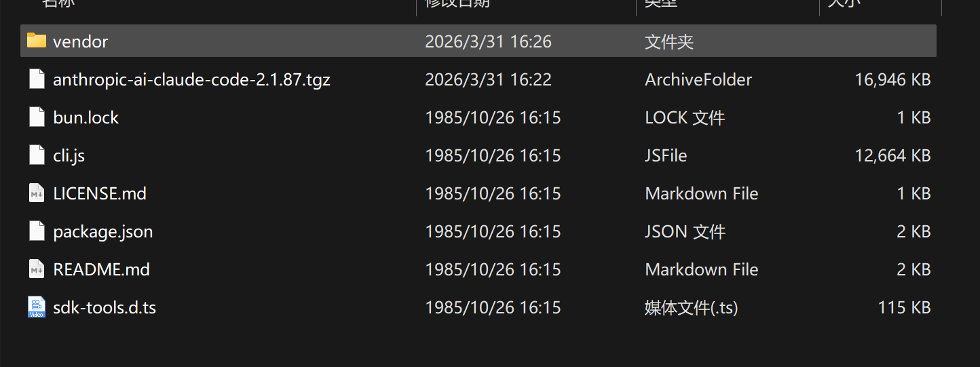This screenshot has height=367, width=980.
Task: Select the README.md markdown icon
Action: click(x=37, y=269)
